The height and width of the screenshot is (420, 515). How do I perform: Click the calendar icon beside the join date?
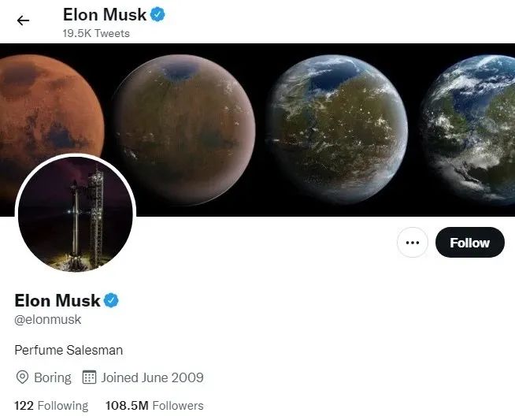(x=89, y=377)
